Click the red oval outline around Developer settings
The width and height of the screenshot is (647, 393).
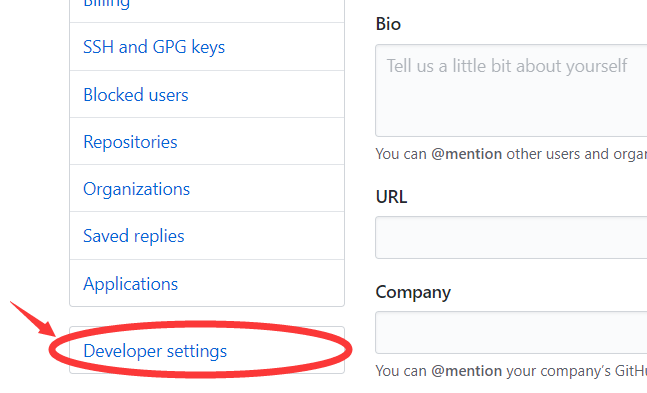pyautogui.click(x=201, y=349)
